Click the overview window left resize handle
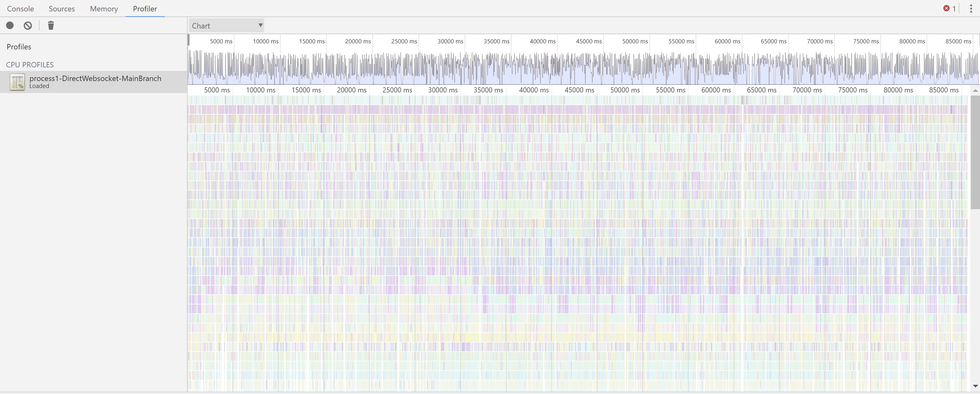The image size is (980, 394). (x=189, y=40)
